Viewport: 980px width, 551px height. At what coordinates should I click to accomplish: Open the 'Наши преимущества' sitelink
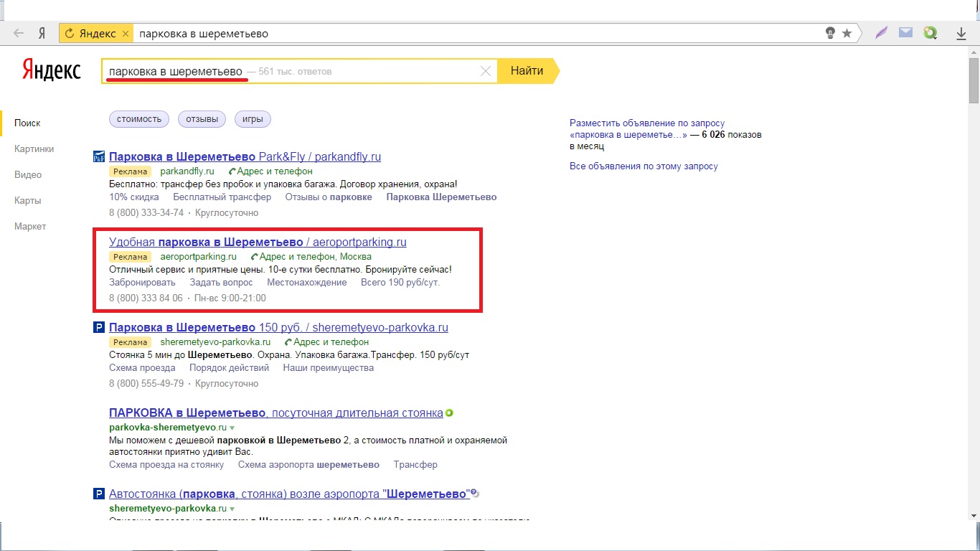(x=329, y=368)
